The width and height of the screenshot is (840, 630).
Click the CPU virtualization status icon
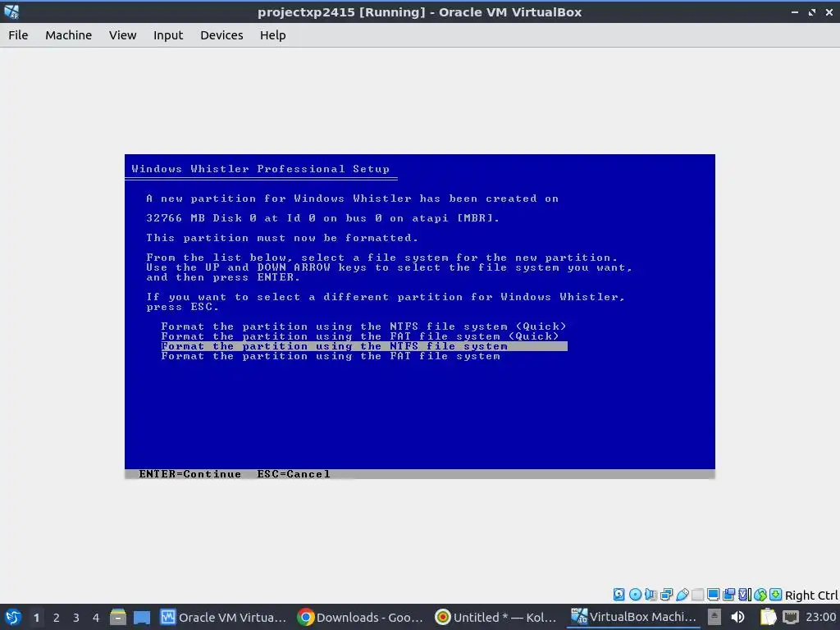[x=745, y=594]
